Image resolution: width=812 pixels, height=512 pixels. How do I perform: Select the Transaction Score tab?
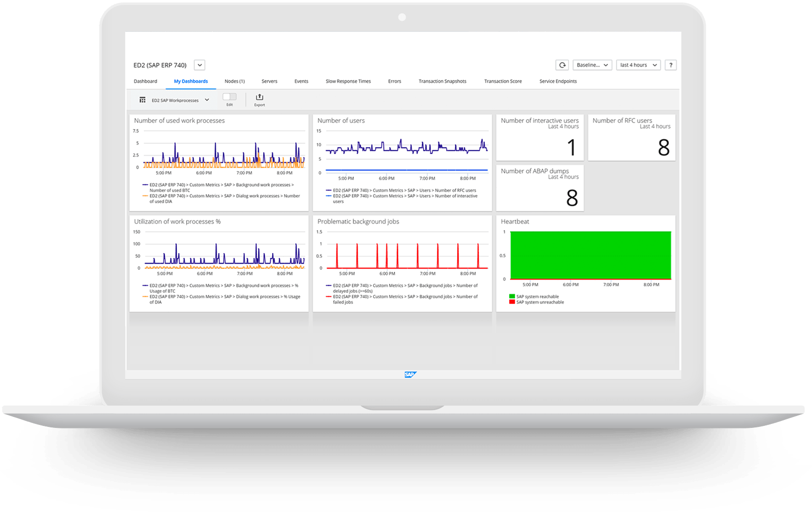503,81
